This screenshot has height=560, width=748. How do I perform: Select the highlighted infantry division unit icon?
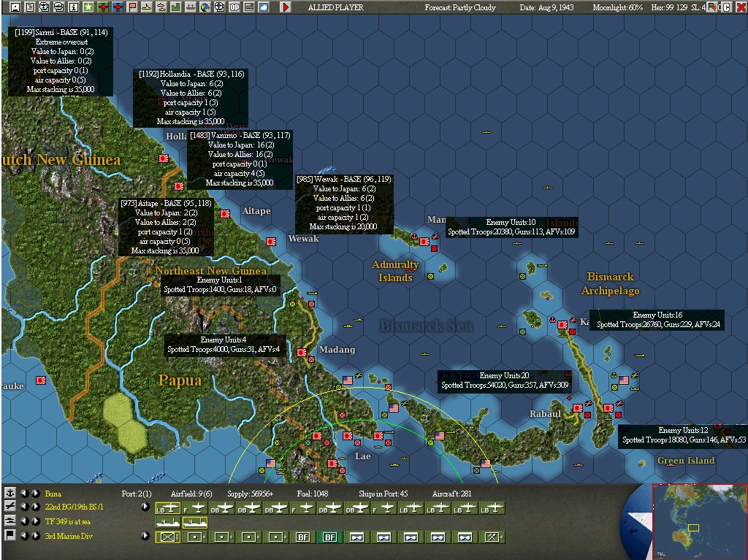(x=167, y=537)
